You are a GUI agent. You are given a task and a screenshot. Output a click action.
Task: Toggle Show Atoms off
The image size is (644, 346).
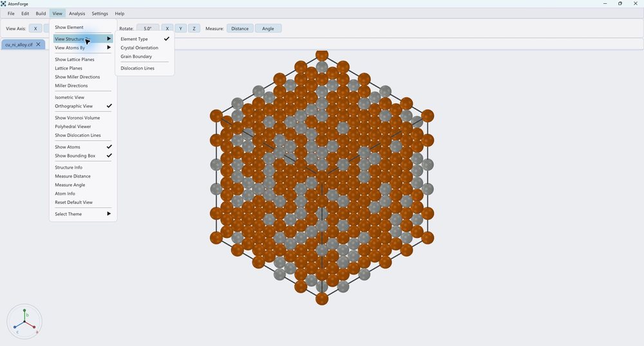82,147
